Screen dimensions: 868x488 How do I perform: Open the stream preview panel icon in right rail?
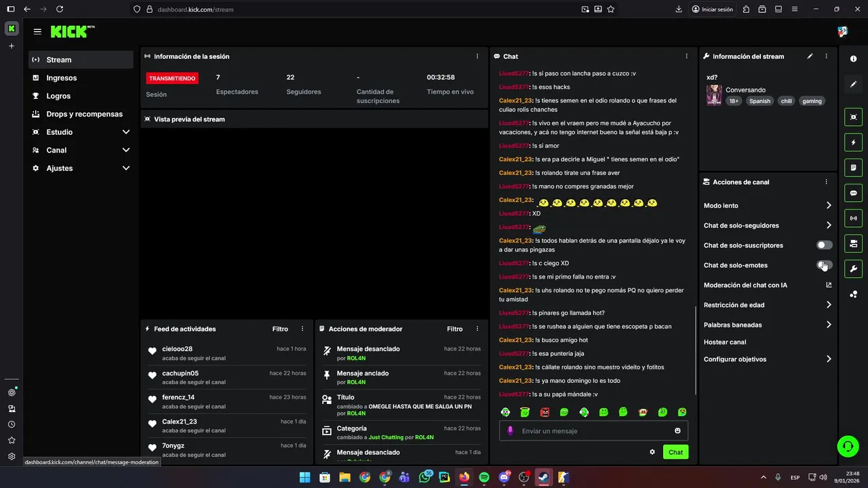pyautogui.click(x=854, y=117)
